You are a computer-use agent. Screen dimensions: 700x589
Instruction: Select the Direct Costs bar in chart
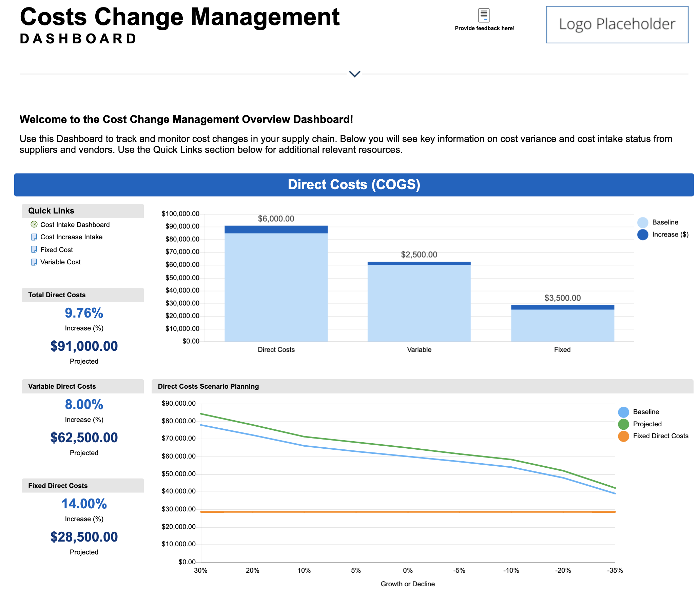pos(276,284)
